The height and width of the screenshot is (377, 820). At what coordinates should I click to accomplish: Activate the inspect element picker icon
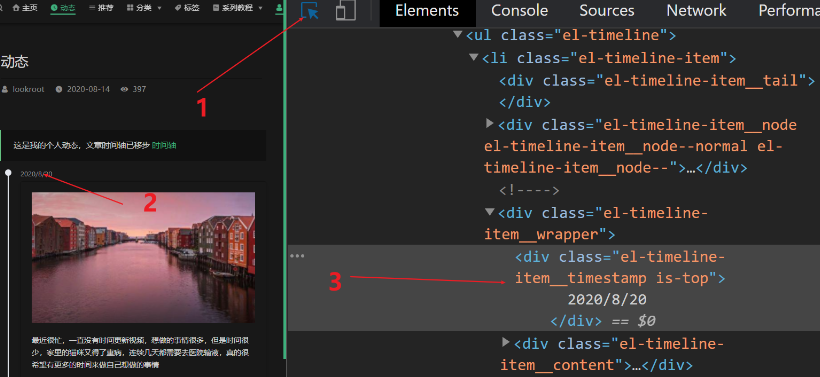[310, 10]
